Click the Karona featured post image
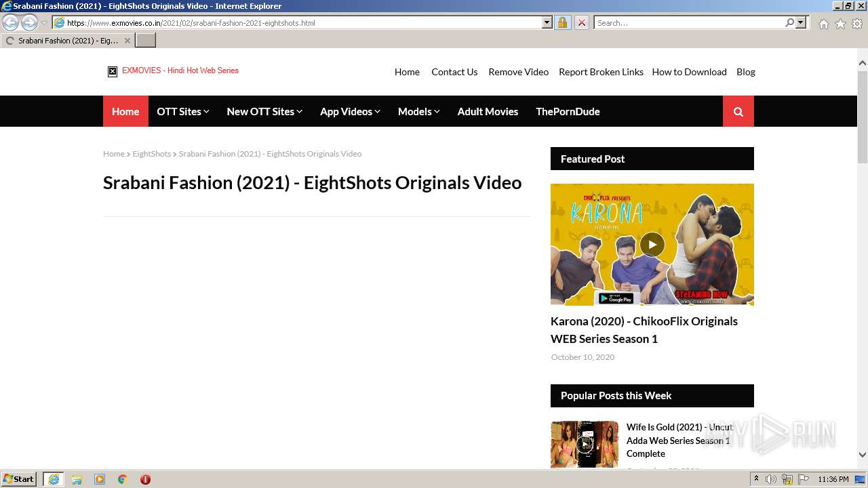Screen dimensions: 868x488 coord(652,245)
